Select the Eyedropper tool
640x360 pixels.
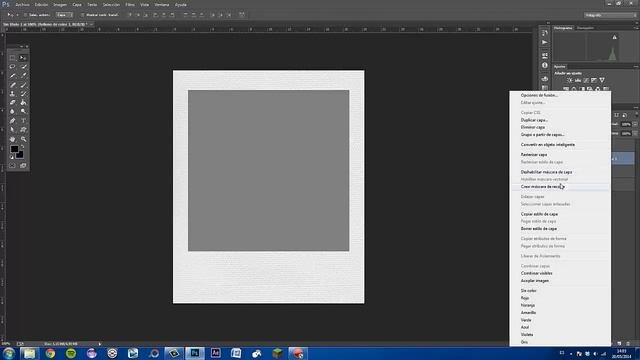tap(23, 76)
